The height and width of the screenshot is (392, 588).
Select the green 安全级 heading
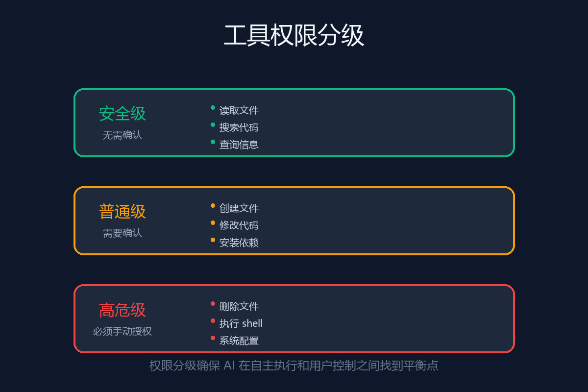coord(122,114)
